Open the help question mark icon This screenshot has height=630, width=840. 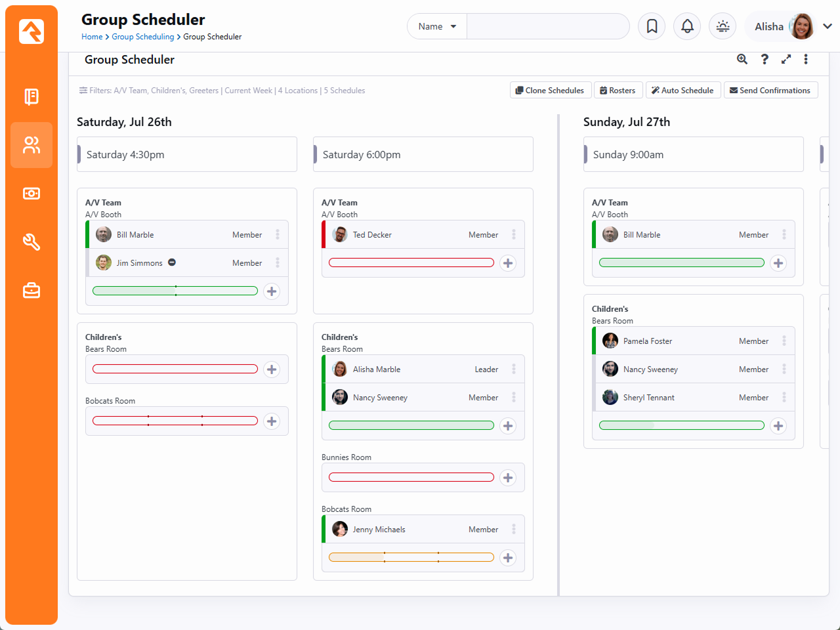click(x=765, y=59)
